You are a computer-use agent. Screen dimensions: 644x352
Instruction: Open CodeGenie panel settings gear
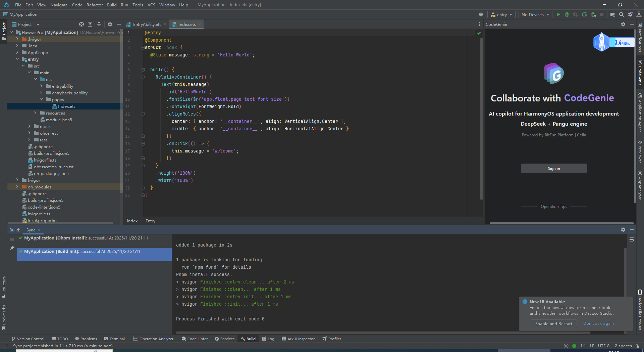[623, 24]
